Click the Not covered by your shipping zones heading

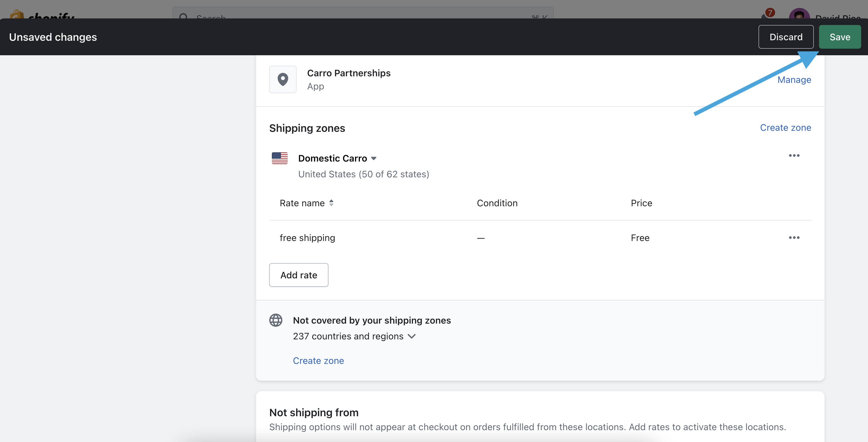[372, 320]
